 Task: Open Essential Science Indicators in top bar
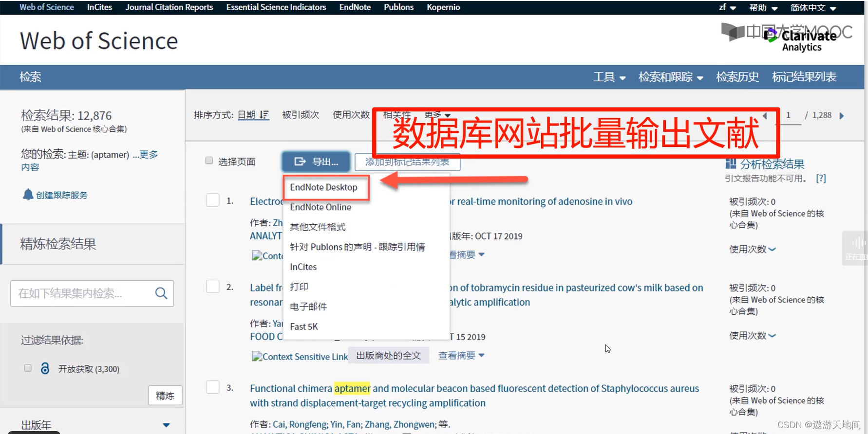[276, 7]
